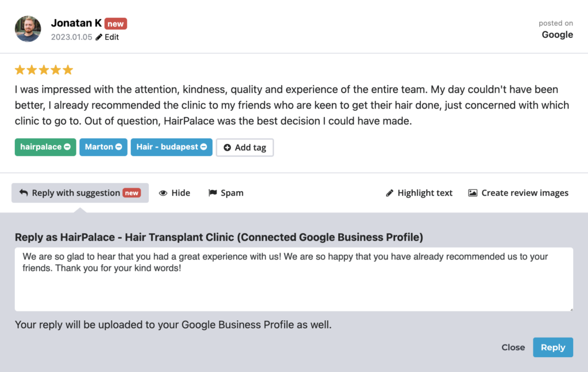Click the image icon for Create review images

tap(473, 193)
